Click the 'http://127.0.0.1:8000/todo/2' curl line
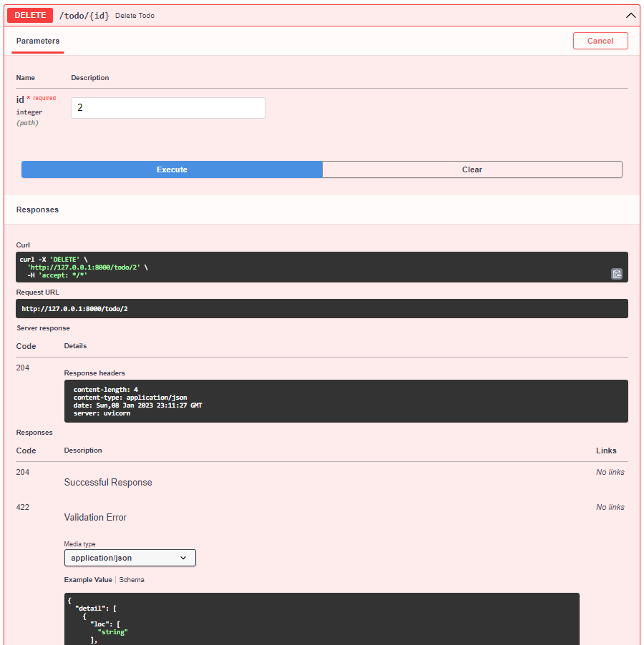 coord(87,267)
